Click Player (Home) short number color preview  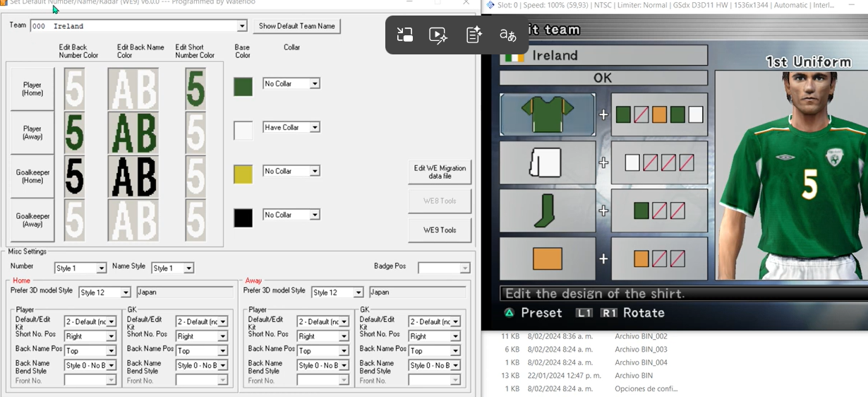pos(195,88)
